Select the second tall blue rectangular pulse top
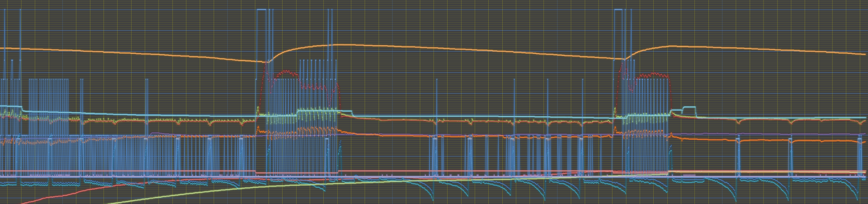 [618, 9]
